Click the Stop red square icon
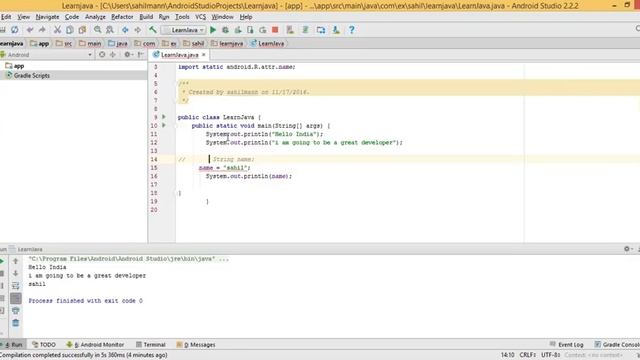The width and height of the screenshot is (640, 360). point(275,30)
